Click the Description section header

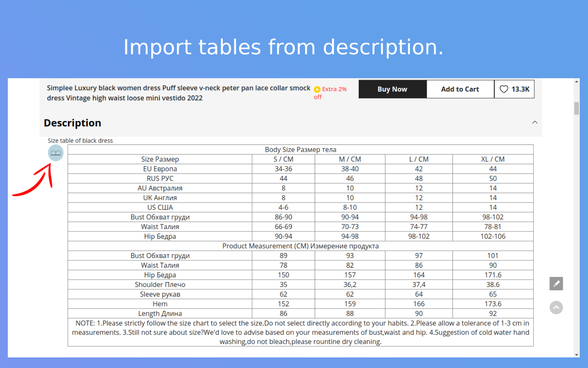[72, 123]
